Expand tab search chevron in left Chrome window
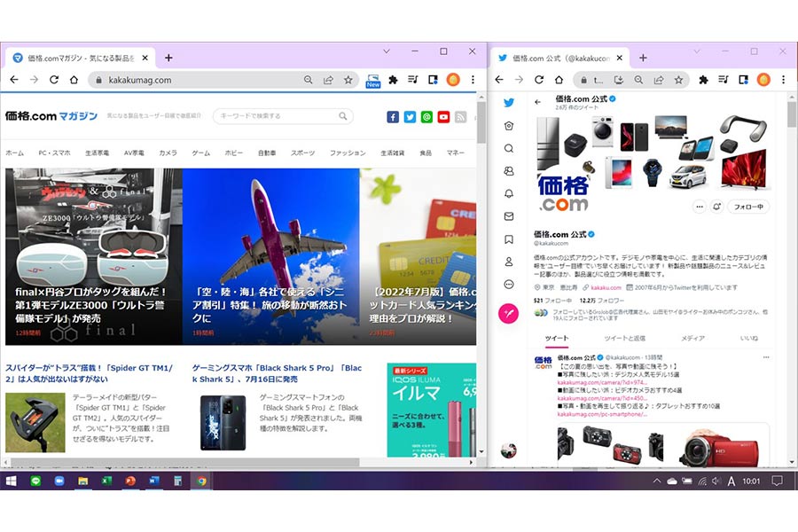Image resolution: width=798 pixels, height=532 pixels. [x=387, y=51]
